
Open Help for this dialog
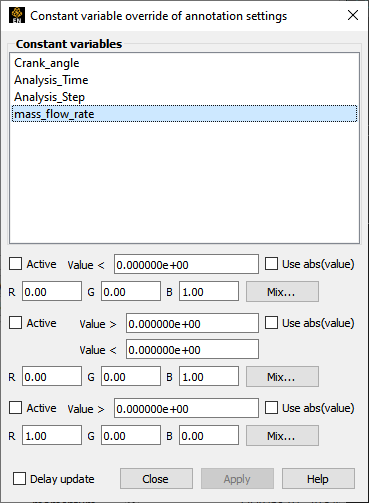[x=318, y=479]
